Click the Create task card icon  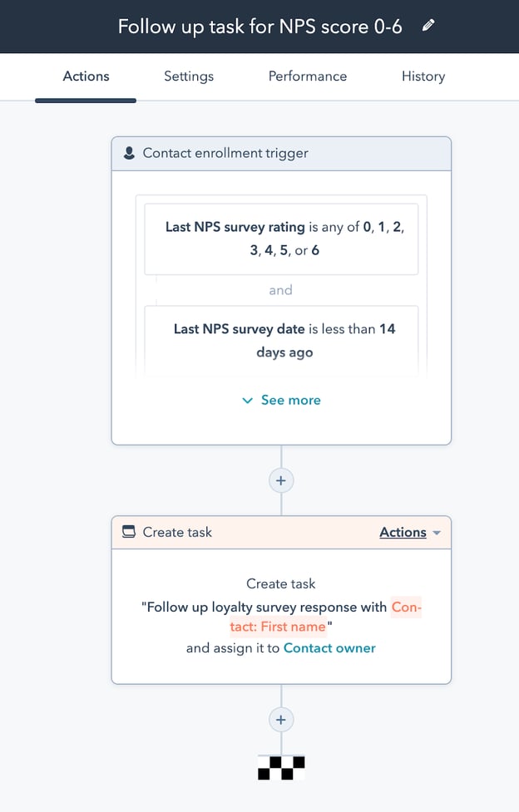129,532
